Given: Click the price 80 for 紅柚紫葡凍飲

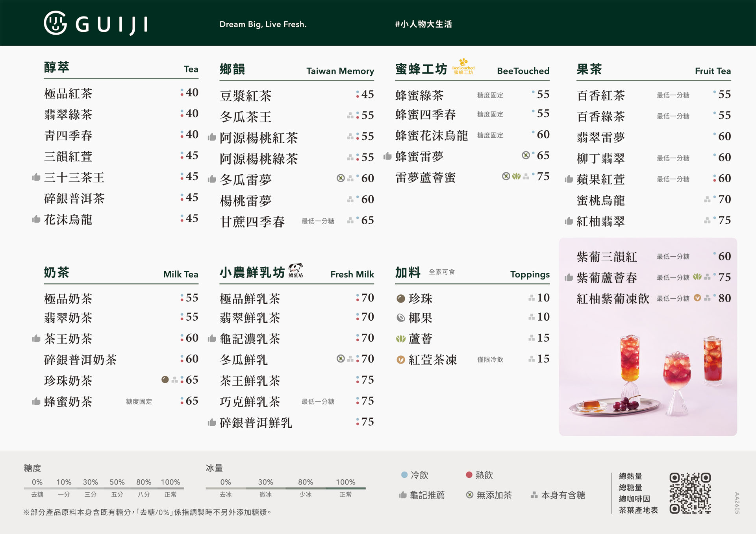Looking at the screenshot, I should pyautogui.click(x=724, y=298).
